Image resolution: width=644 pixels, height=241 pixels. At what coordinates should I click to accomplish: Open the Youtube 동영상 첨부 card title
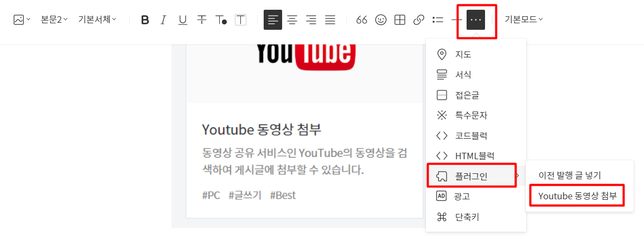261,129
